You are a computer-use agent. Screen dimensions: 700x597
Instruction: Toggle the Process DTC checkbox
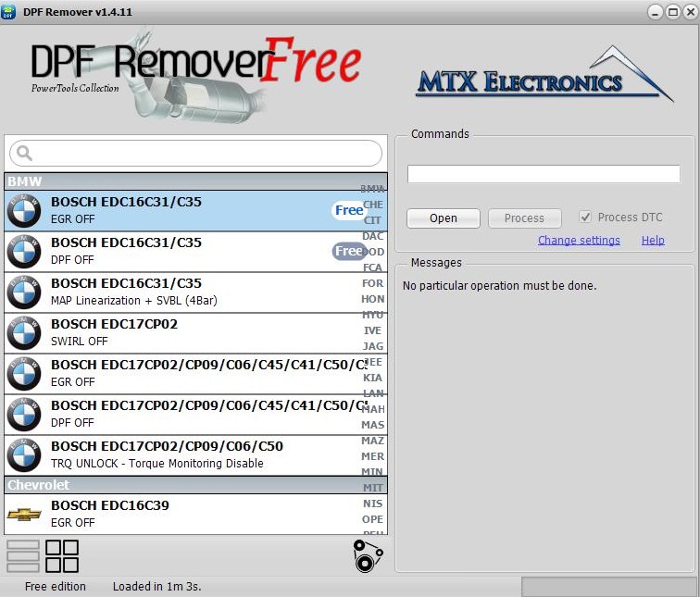click(x=585, y=218)
